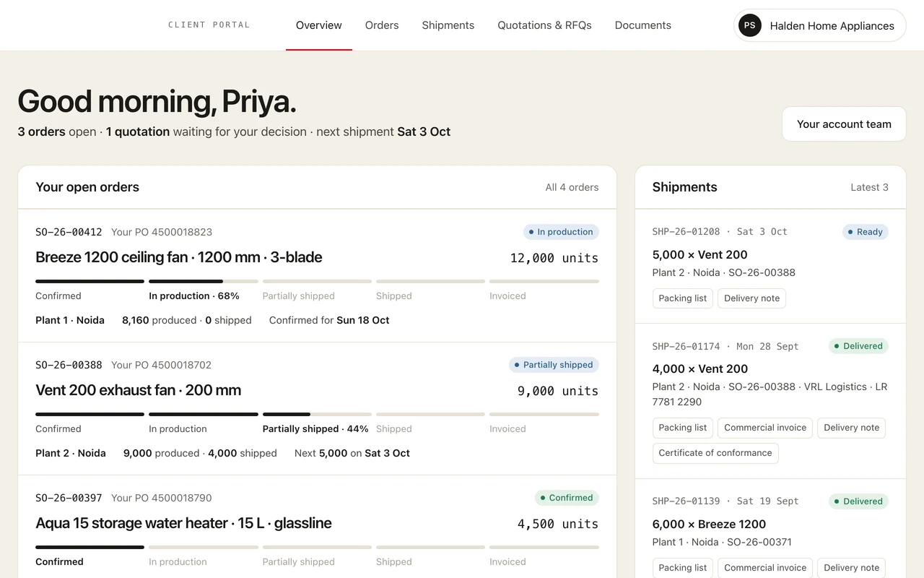The image size is (924, 578).
Task: Open Halden Home Appliances account menu
Action: coord(820,25)
